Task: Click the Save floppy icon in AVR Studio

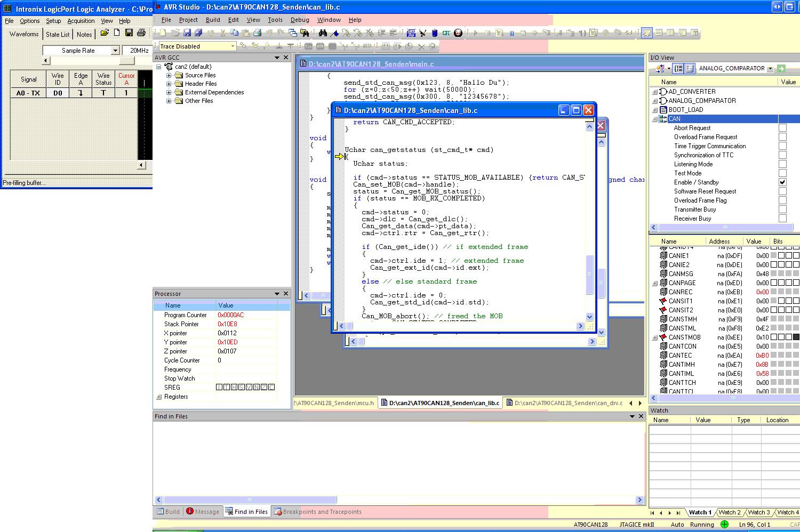Action: (x=187, y=33)
